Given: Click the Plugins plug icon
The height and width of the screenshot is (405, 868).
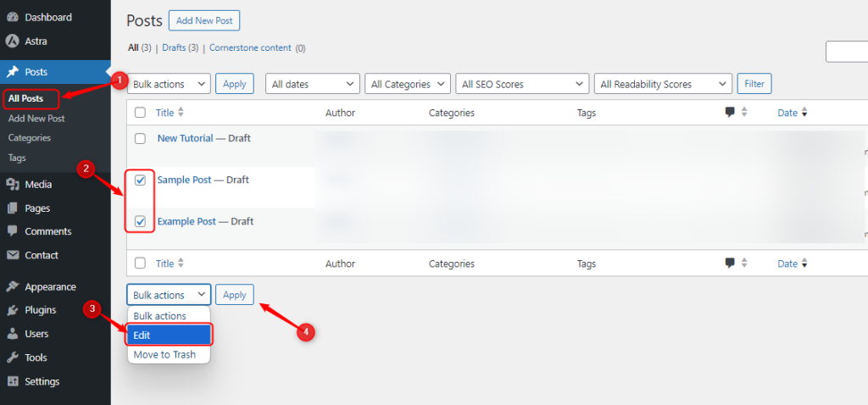Looking at the screenshot, I should pos(12,310).
